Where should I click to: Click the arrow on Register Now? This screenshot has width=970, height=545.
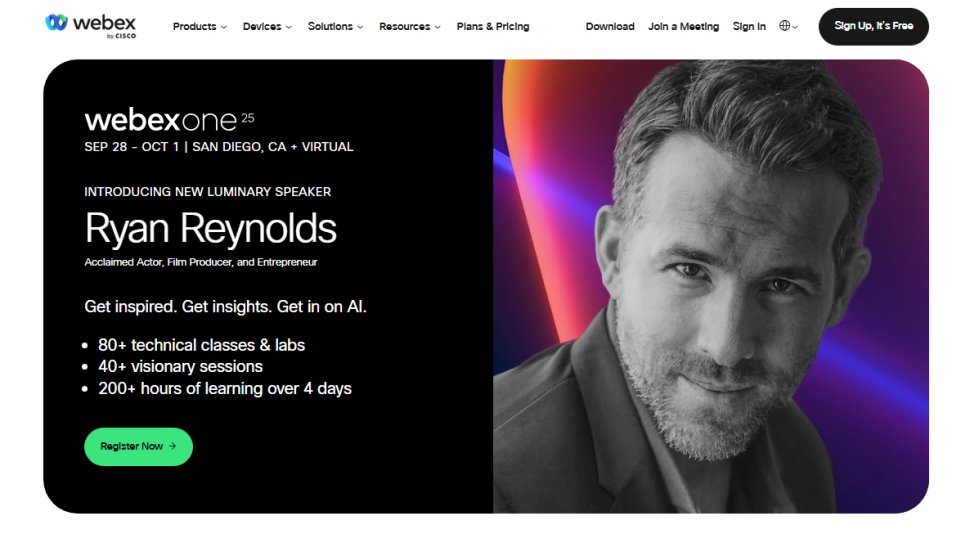click(173, 446)
